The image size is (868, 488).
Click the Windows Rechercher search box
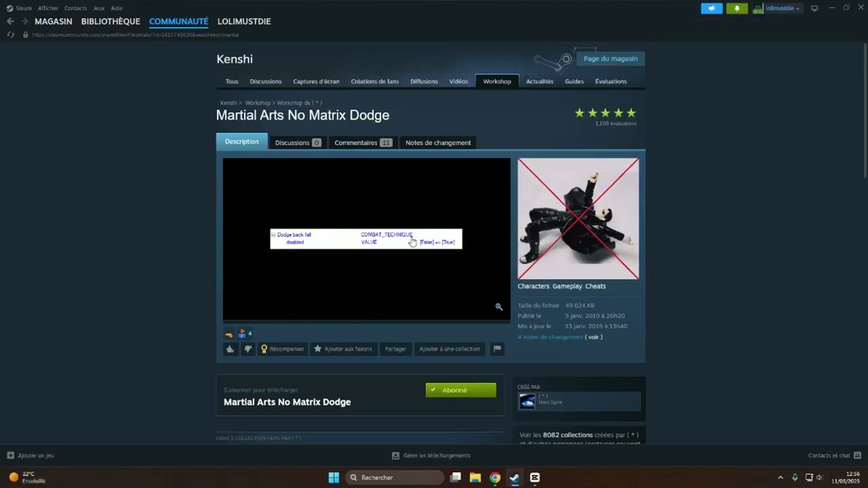[x=395, y=477]
